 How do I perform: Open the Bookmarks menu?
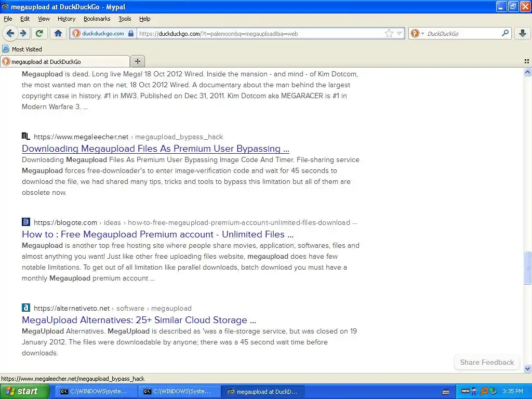click(97, 19)
